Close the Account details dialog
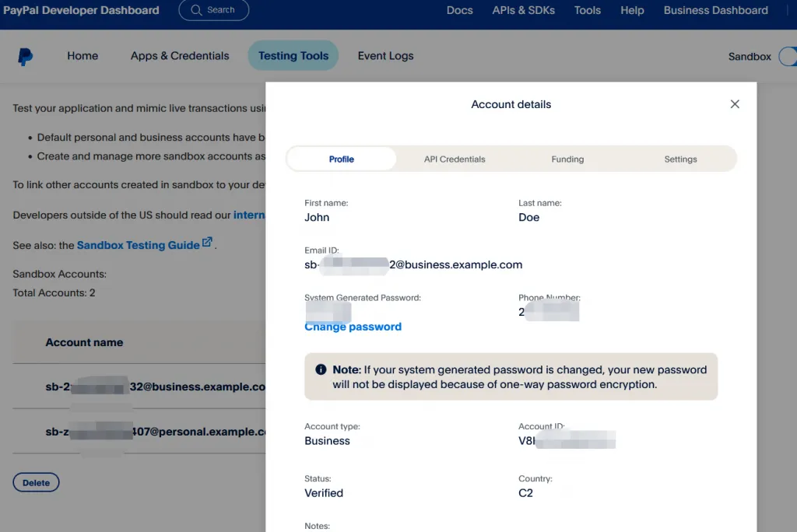797x532 pixels. [734, 104]
